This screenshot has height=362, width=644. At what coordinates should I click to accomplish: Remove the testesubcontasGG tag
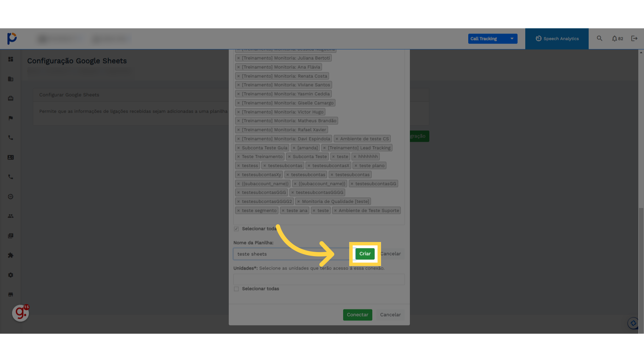tap(352, 184)
